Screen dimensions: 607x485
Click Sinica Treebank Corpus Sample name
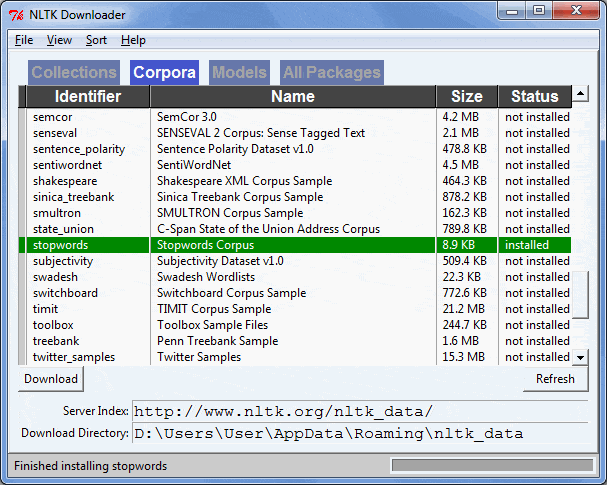coord(240,197)
